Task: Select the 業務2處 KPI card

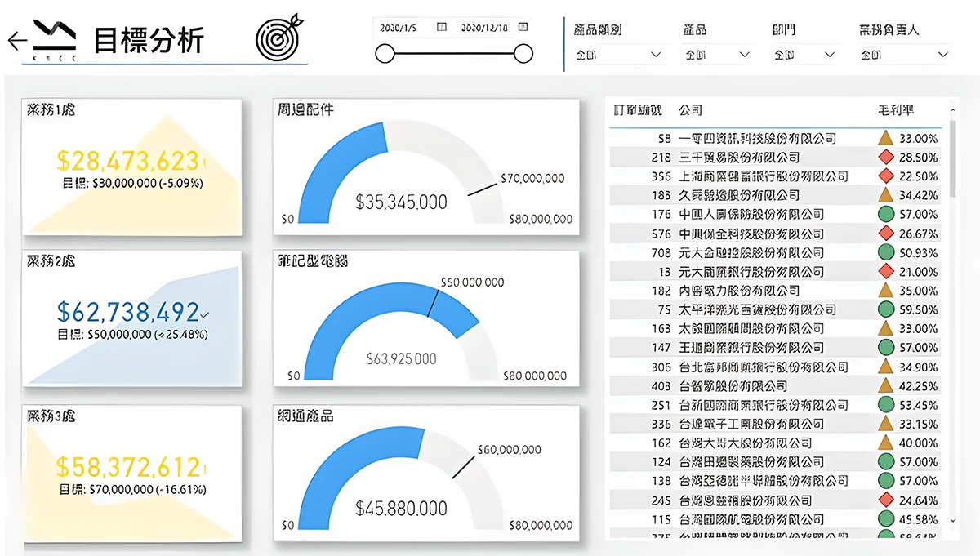Action: [131, 318]
